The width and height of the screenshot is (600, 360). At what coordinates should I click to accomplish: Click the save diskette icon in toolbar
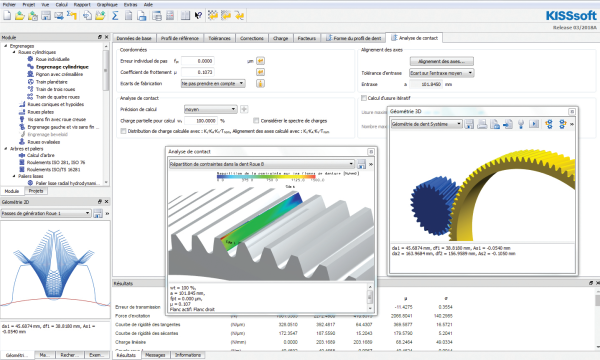click(x=46, y=16)
